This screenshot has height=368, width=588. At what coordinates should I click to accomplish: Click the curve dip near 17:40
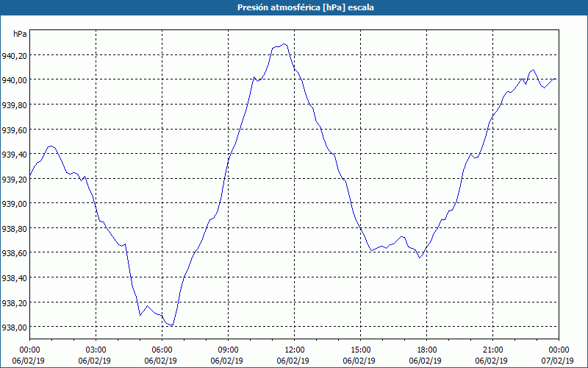tap(420, 258)
